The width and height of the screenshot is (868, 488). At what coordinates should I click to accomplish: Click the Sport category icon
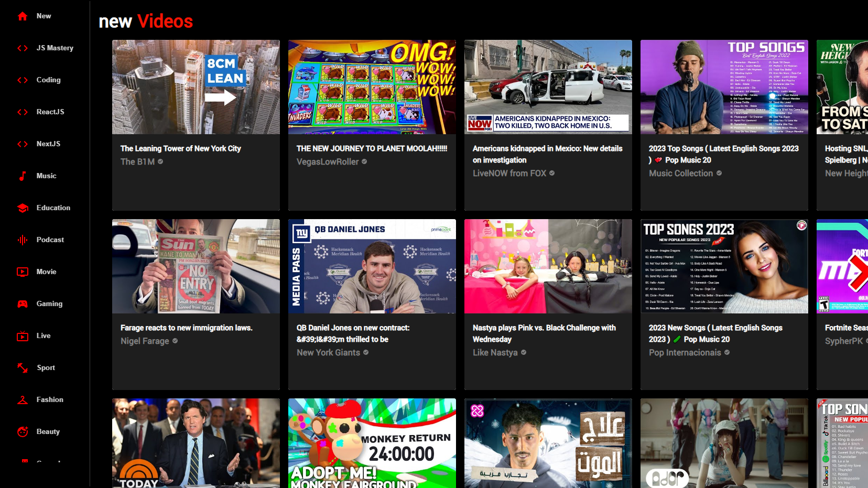click(21, 367)
